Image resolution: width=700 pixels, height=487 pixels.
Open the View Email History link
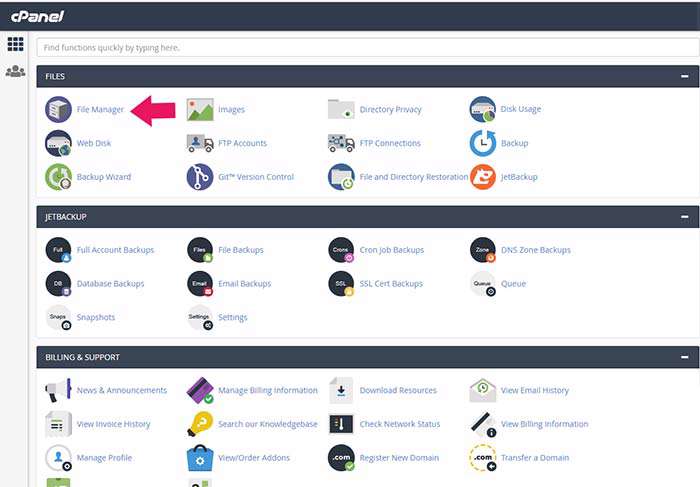pyautogui.click(x=535, y=391)
